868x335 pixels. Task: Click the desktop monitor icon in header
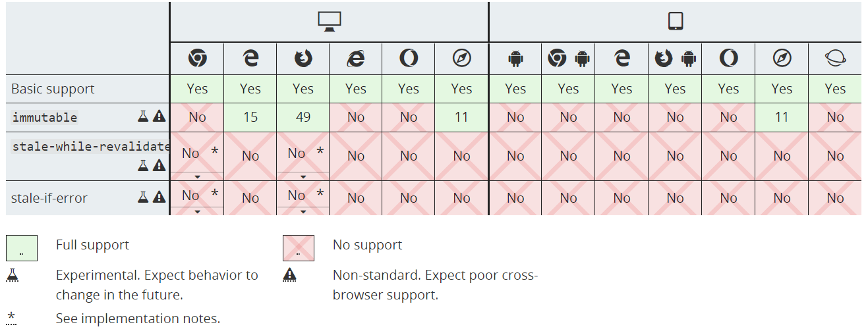tap(329, 22)
